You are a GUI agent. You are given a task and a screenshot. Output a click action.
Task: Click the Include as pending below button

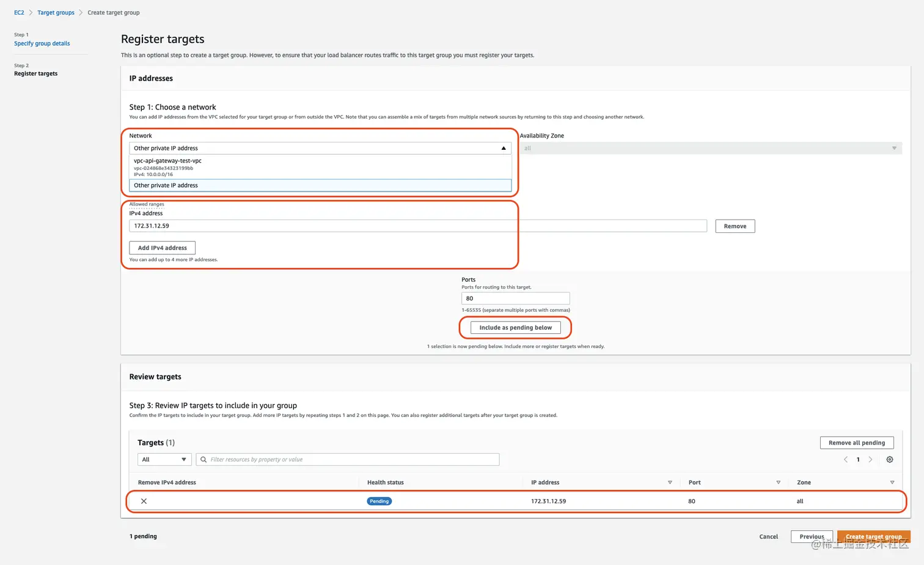pyautogui.click(x=515, y=328)
